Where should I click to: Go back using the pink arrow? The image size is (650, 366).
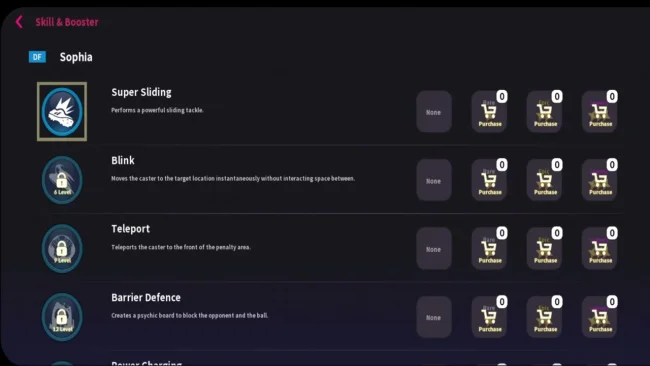(x=19, y=22)
